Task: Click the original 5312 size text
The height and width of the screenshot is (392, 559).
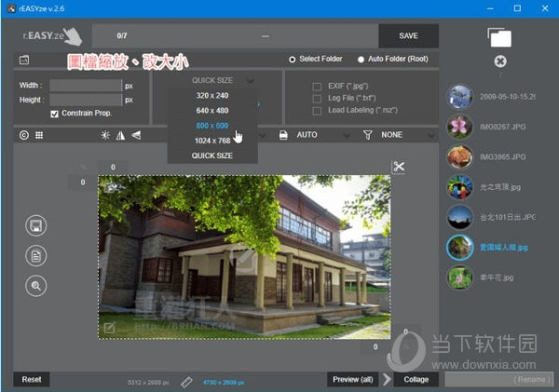Action: (x=148, y=383)
